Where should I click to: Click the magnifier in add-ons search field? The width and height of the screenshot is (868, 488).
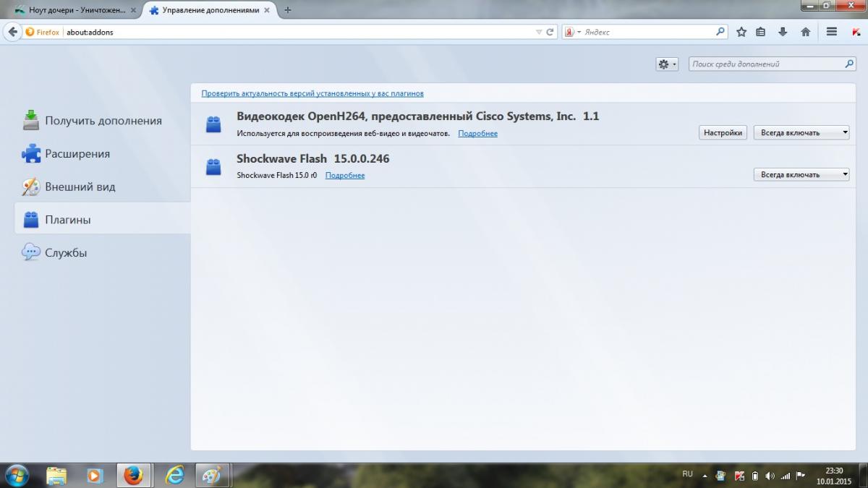coord(849,64)
